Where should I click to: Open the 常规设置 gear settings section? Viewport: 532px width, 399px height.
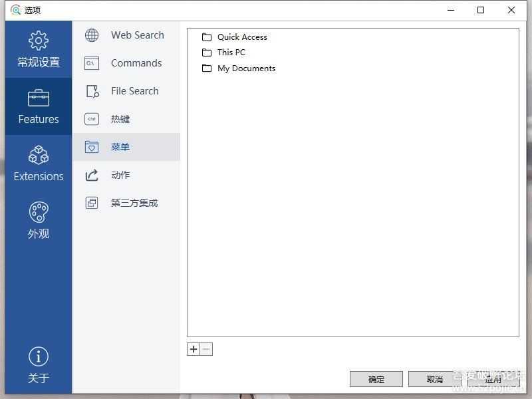39,49
